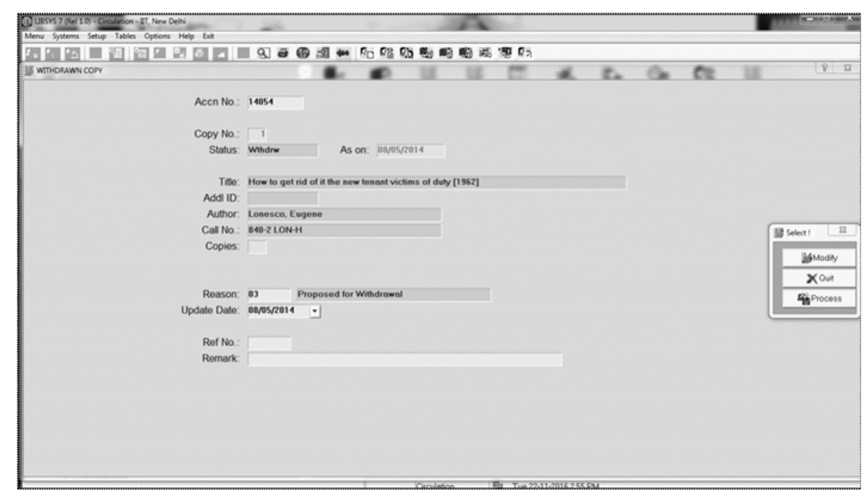Click the Author field Lonesco, Eugene
The width and height of the screenshot is (868, 491).
tap(344, 215)
